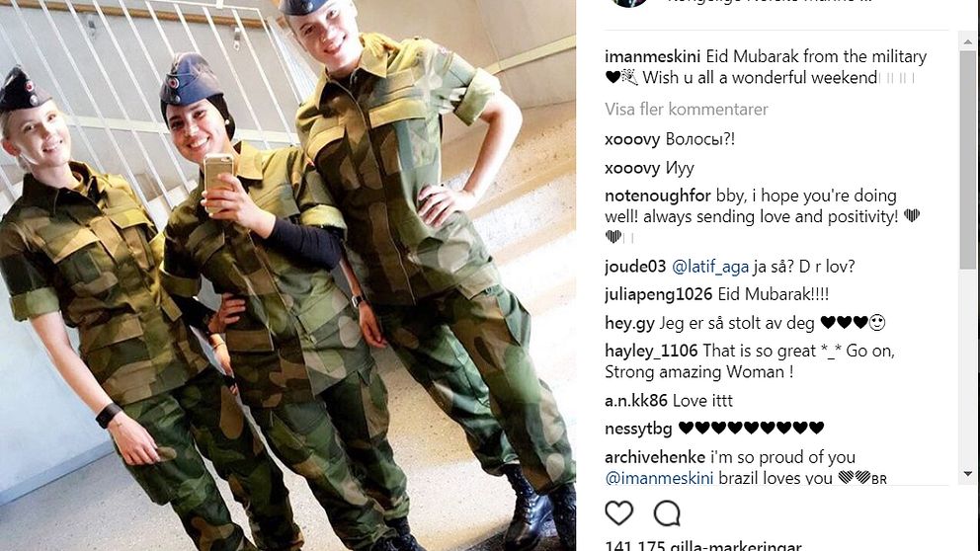This screenshot has height=551, width=980.
Task: Open imanmeskini profile from caption
Action: click(652, 57)
